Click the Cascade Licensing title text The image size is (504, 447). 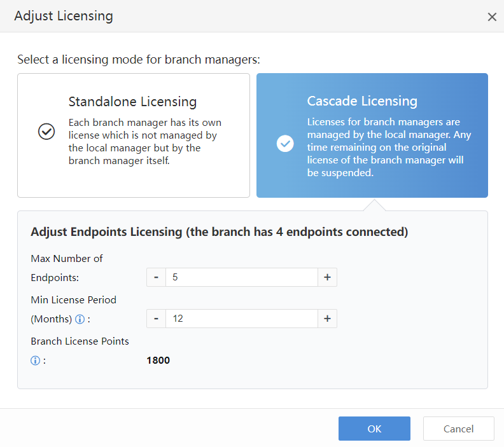pyautogui.click(x=362, y=101)
